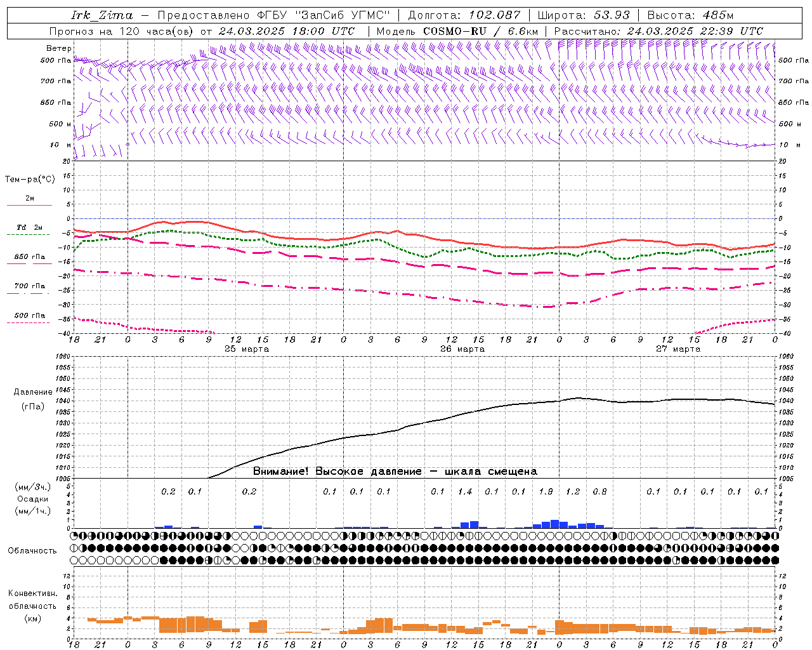Click the longitude value 'Долгота: 102.087'
The width and height of the screenshot is (812, 650).
click(464, 15)
